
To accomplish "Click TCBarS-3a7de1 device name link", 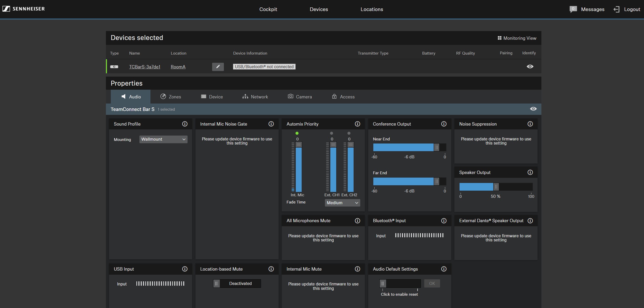I will [x=145, y=67].
